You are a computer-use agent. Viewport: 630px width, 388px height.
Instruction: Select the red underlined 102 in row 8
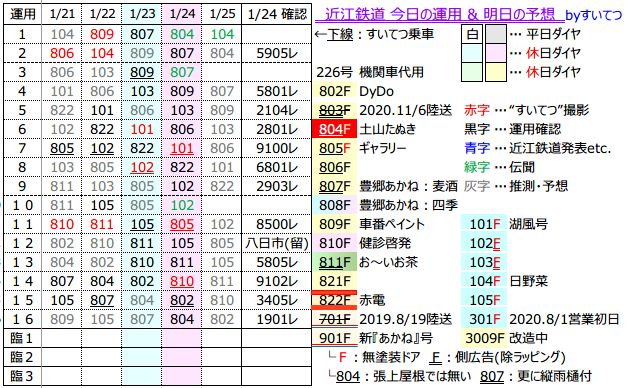142,167
